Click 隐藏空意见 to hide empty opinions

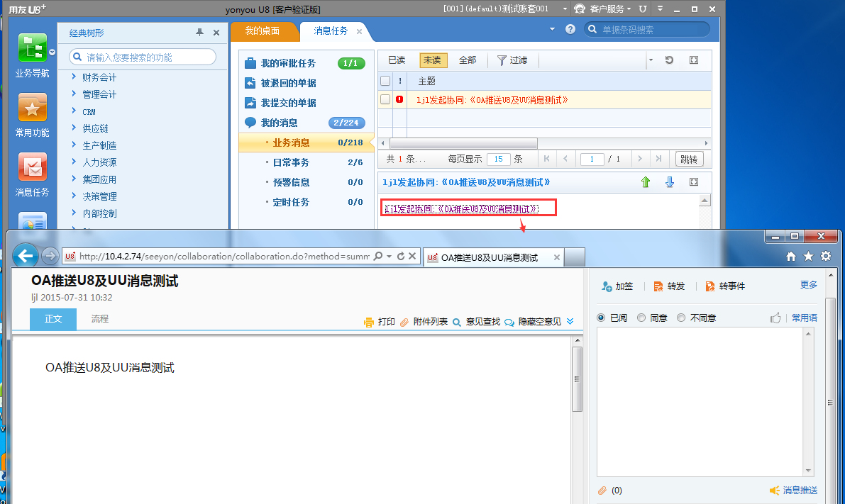[533, 321]
